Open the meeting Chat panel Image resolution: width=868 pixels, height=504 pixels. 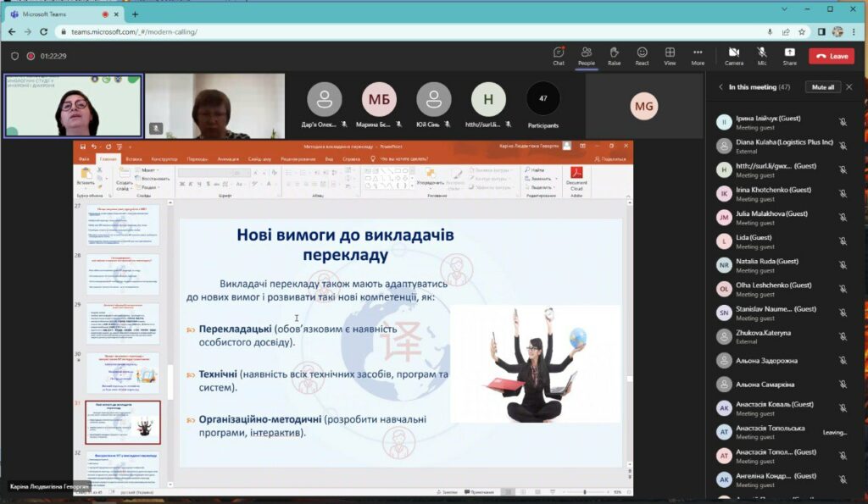559,55
